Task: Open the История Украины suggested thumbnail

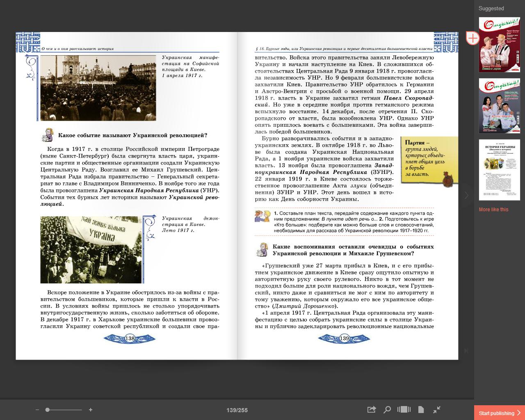Action: tap(500, 170)
